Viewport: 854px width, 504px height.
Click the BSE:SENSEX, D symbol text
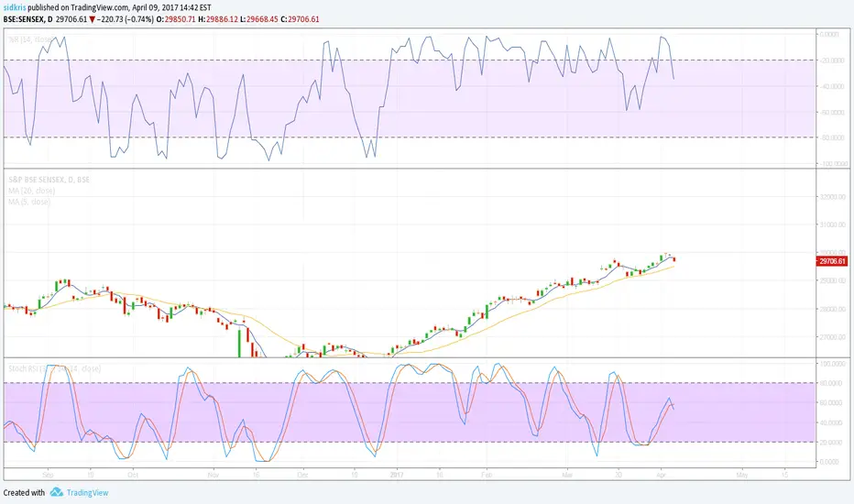[27, 19]
